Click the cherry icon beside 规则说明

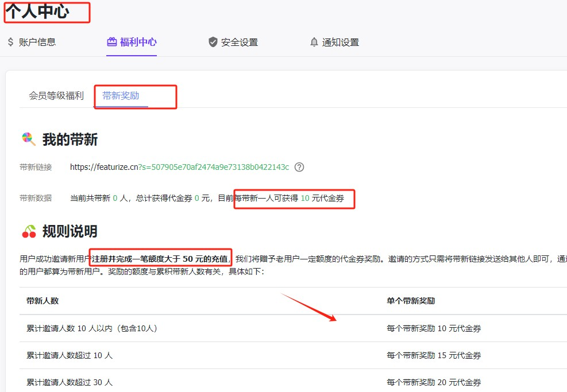pos(28,231)
